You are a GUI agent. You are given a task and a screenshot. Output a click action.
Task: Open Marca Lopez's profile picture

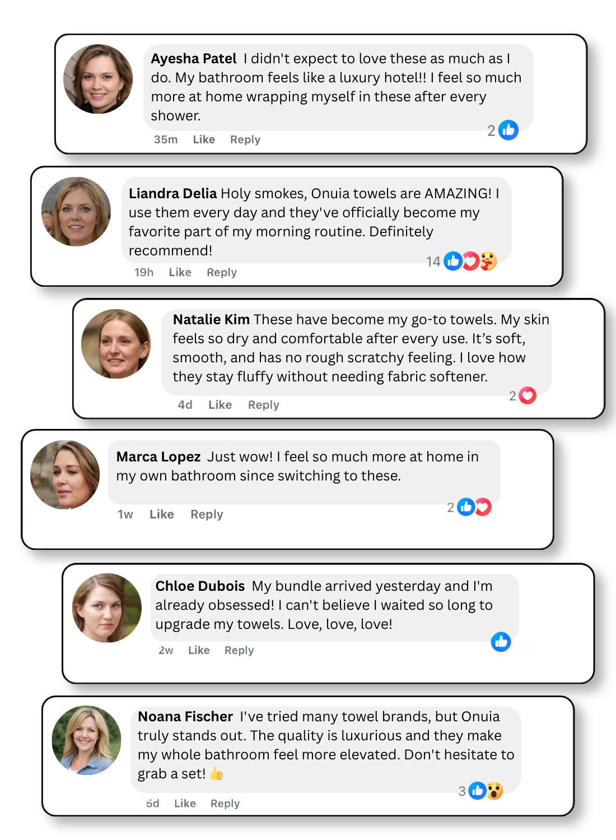pos(65,475)
